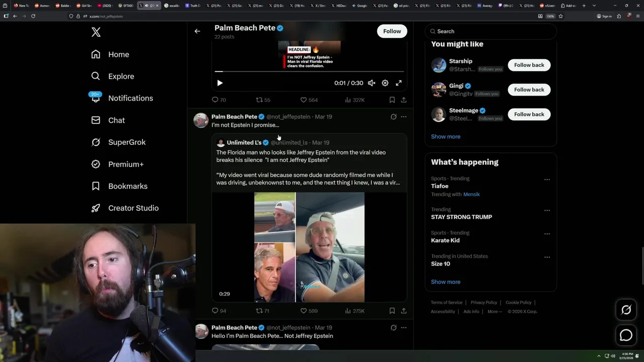Viewport: 644px width, 362px height.
Task: Follow back Steelmage
Action: coord(529,114)
